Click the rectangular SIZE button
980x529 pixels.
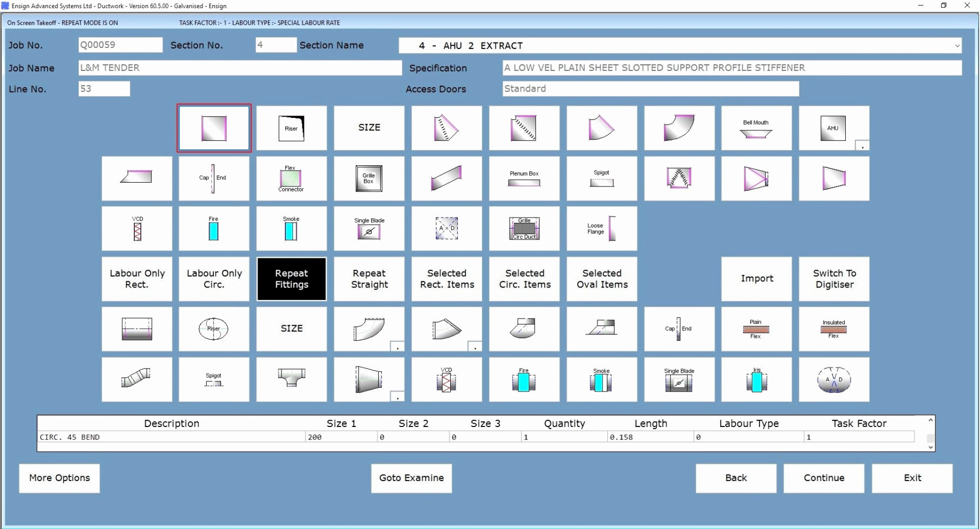[x=369, y=128]
